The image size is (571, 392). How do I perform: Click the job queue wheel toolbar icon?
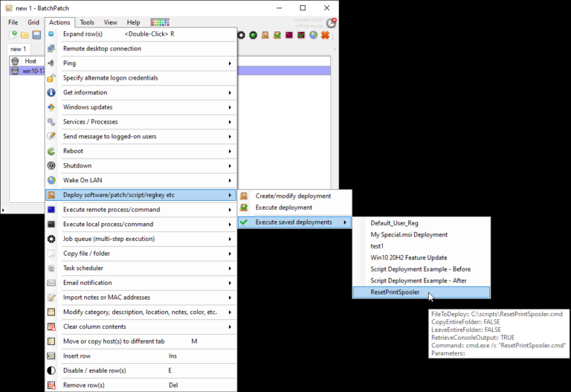(242, 35)
